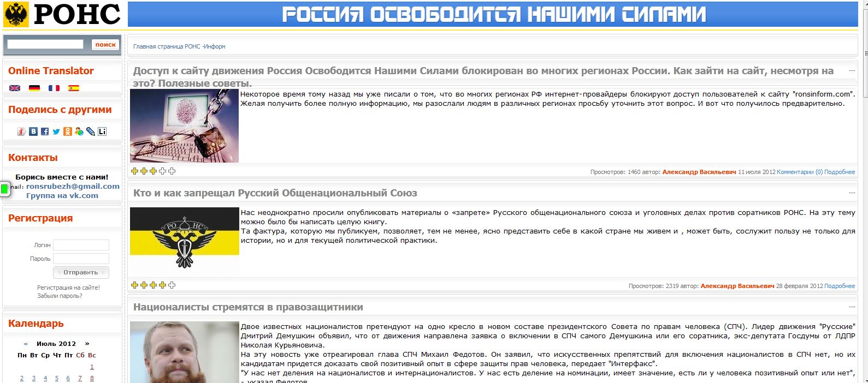Viewport: 868px width, 383px height.
Task: Share through the Odnoklassniki icon
Action: 68,131
